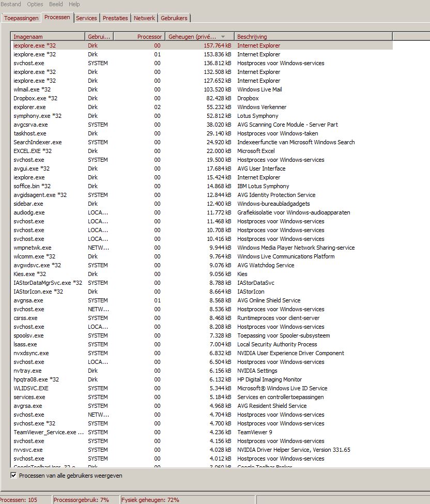Select the avgcsrva.exe process
The height and width of the screenshot is (504, 430).
pos(202,125)
